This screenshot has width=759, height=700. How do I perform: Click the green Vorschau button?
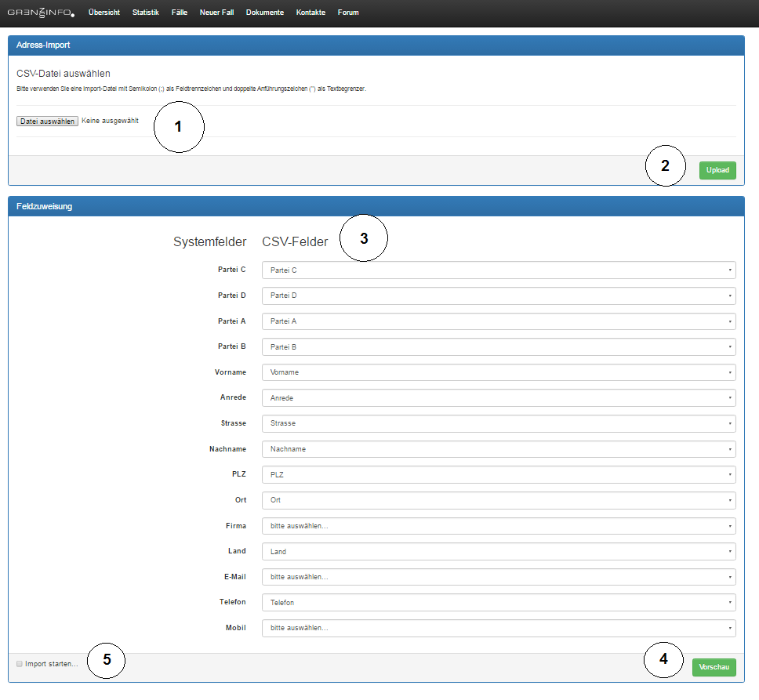pos(714,667)
